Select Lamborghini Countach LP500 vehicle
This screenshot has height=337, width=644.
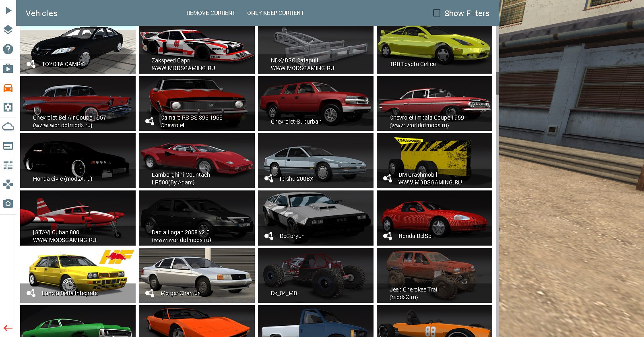197,161
